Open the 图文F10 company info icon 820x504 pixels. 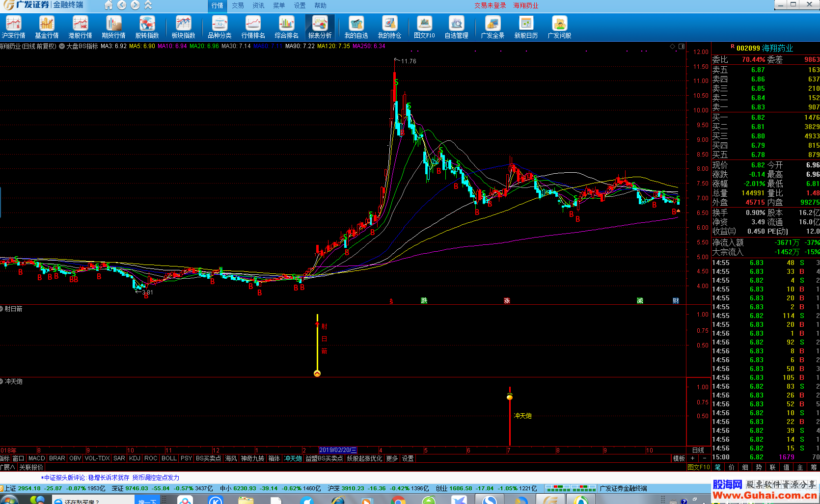click(x=424, y=27)
